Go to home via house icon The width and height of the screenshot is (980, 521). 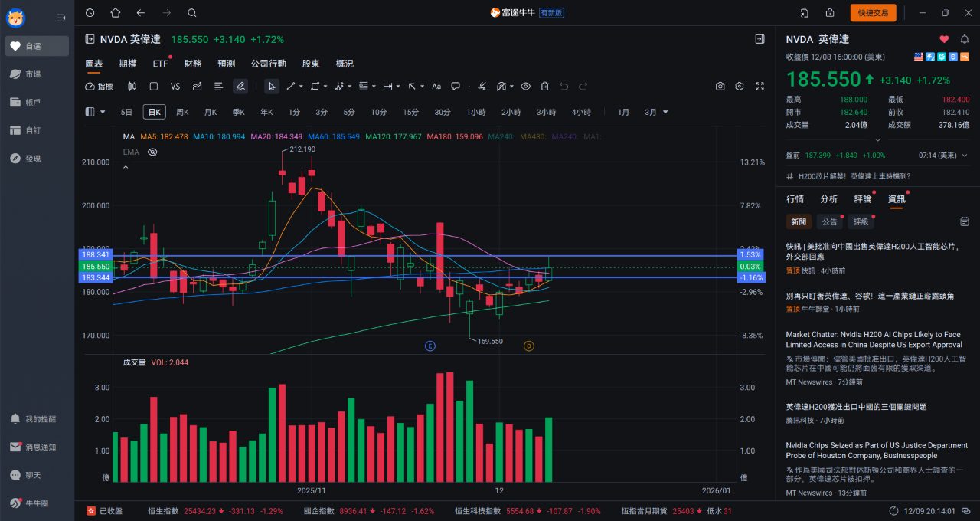[x=116, y=12]
